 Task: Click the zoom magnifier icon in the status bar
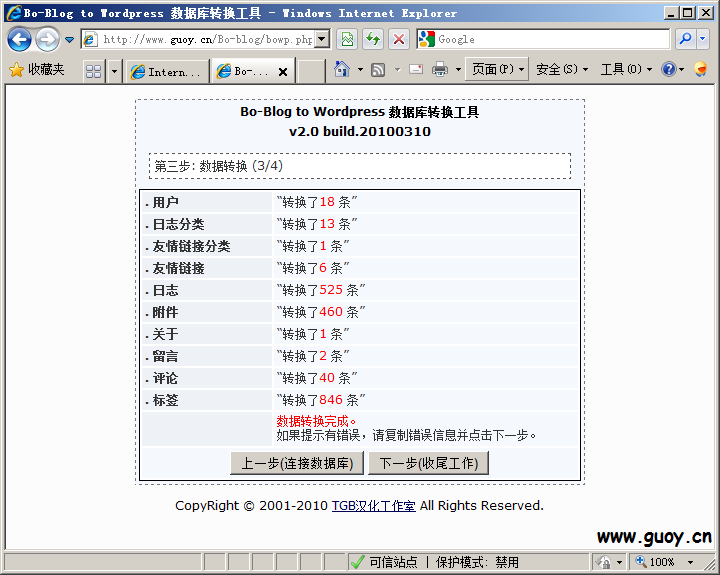point(641,561)
